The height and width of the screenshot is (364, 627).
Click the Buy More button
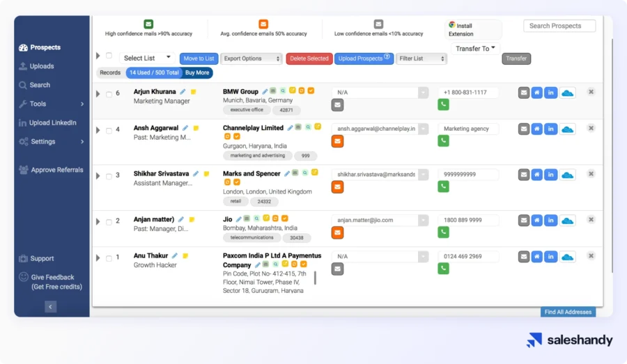(x=197, y=72)
